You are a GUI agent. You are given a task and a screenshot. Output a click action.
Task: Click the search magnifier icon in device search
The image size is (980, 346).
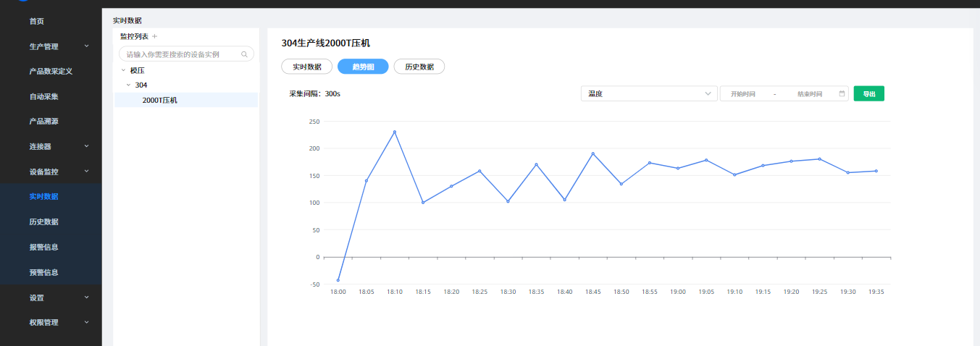[x=244, y=54]
